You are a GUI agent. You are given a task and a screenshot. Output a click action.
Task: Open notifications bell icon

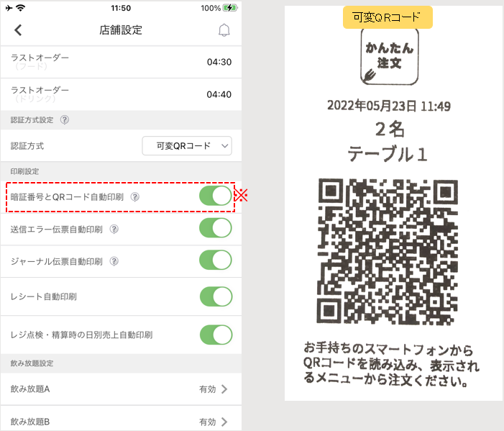[224, 30]
